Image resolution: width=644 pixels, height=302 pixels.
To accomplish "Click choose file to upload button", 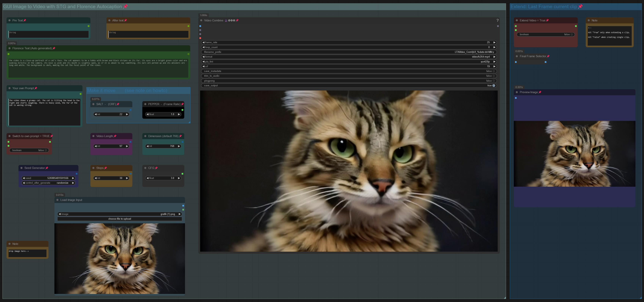I will click(120, 219).
